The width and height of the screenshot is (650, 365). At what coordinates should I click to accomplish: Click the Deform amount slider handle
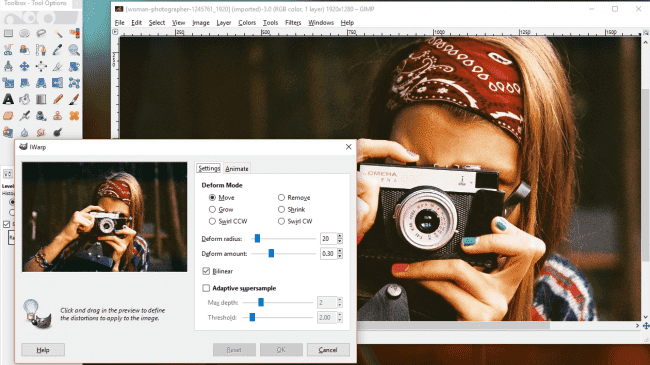(271, 253)
